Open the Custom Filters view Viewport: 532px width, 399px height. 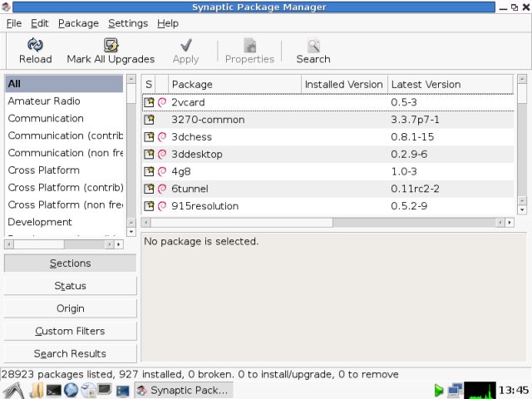70,331
